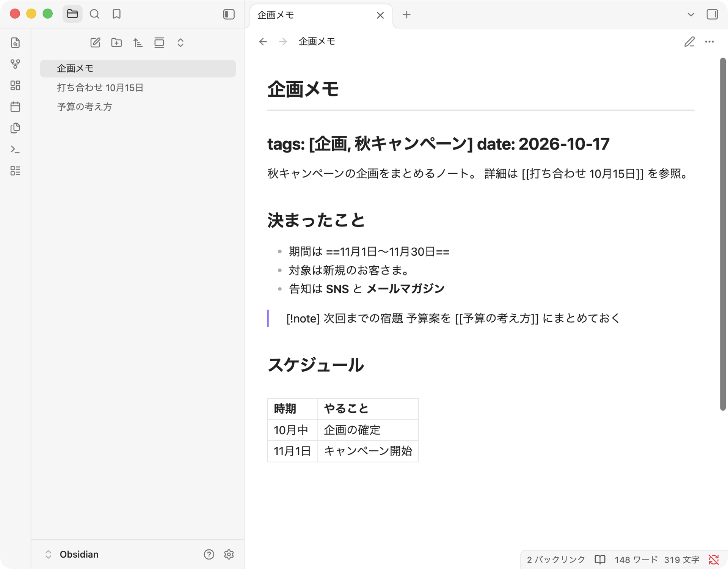The height and width of the screenshot is (569, 728).
Task: Collapse the left sidebar
Action: pos(229,14)
